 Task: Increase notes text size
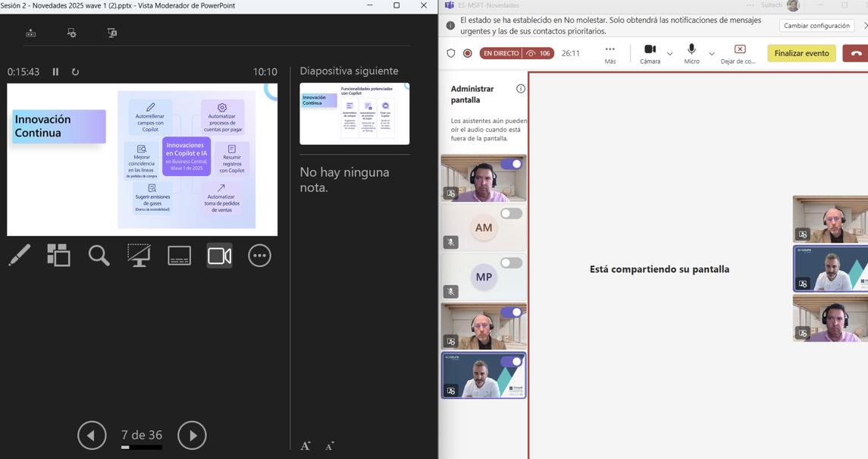[x=306, y=446]
